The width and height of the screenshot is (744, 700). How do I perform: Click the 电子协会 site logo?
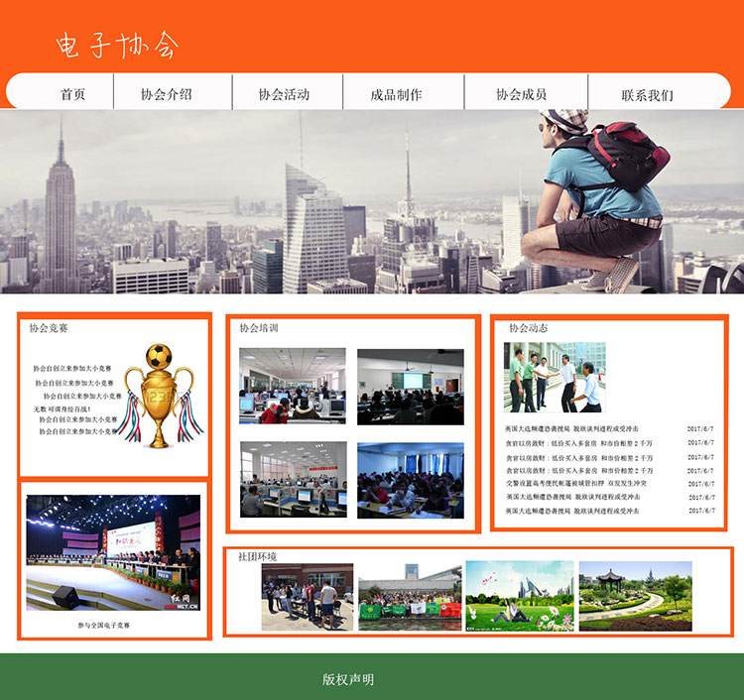(117, 45)
